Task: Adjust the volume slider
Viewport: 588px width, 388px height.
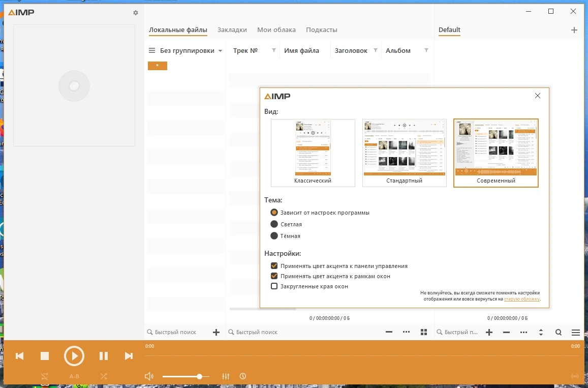Action: 185,376
